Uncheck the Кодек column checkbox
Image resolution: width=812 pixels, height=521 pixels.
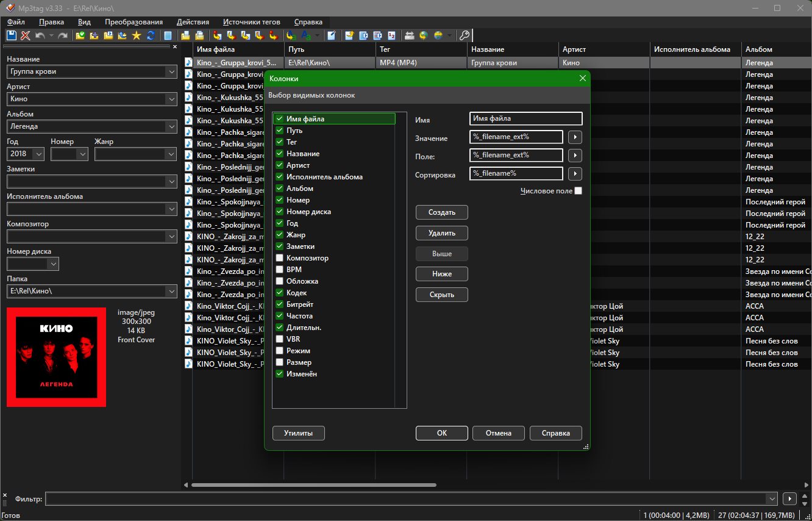coord(279,293)
